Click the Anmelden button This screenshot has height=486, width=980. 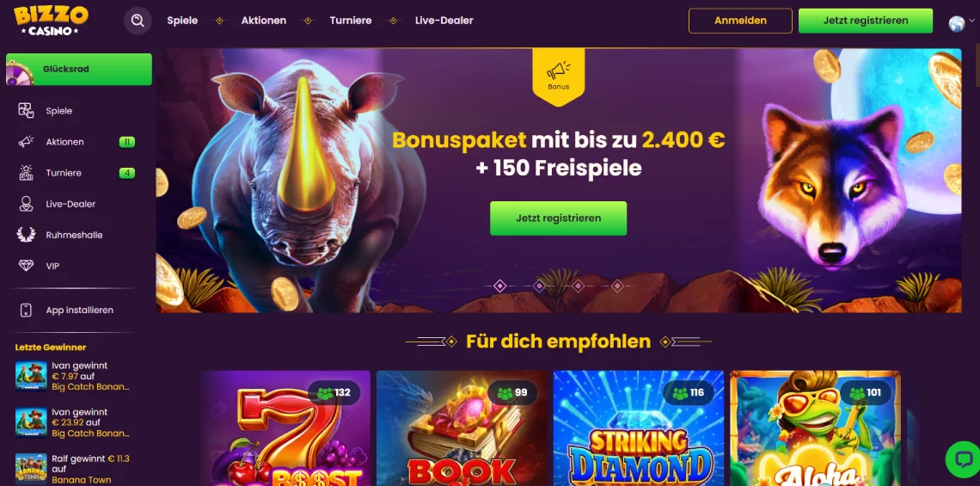tap(741, 21)
